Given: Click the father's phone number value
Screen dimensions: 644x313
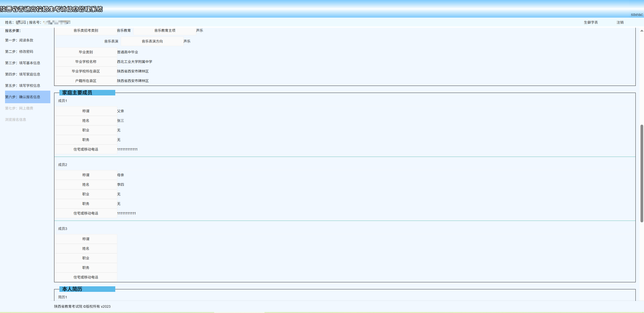Looking at the screenshot, I should pyautogui.click(x=127, y=149).
